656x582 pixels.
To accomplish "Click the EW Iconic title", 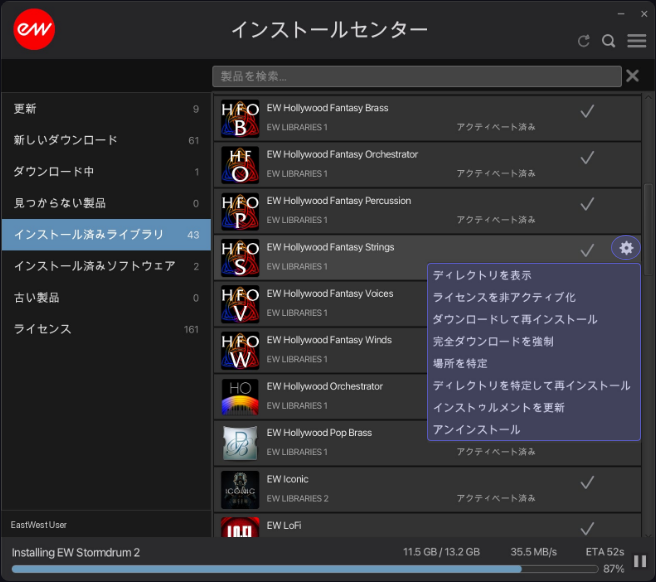I will [x=287, y=479].
